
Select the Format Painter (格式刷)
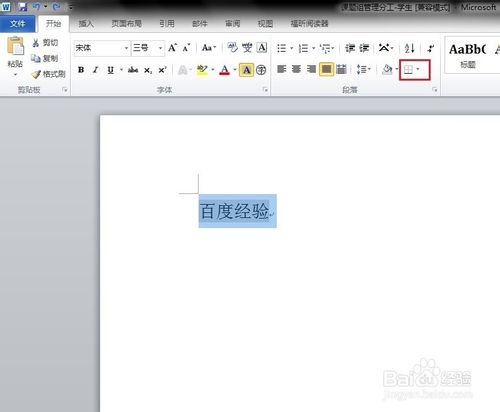[49, 74]
